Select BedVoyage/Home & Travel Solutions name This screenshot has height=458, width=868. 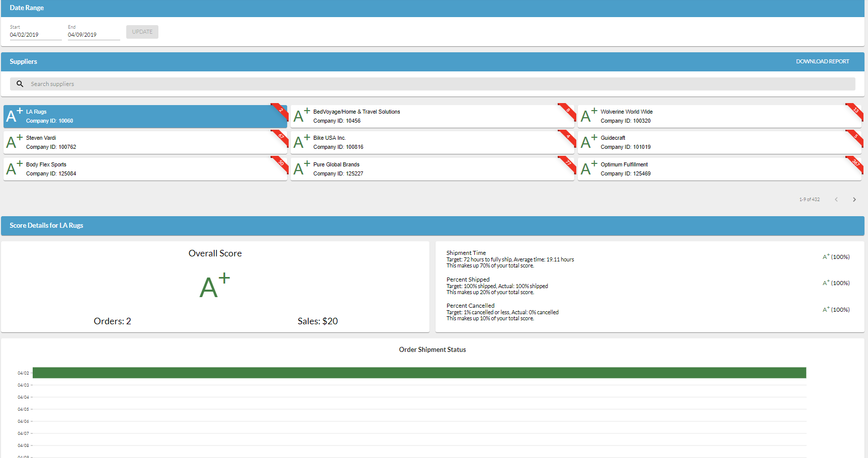[x=357, y=112]
